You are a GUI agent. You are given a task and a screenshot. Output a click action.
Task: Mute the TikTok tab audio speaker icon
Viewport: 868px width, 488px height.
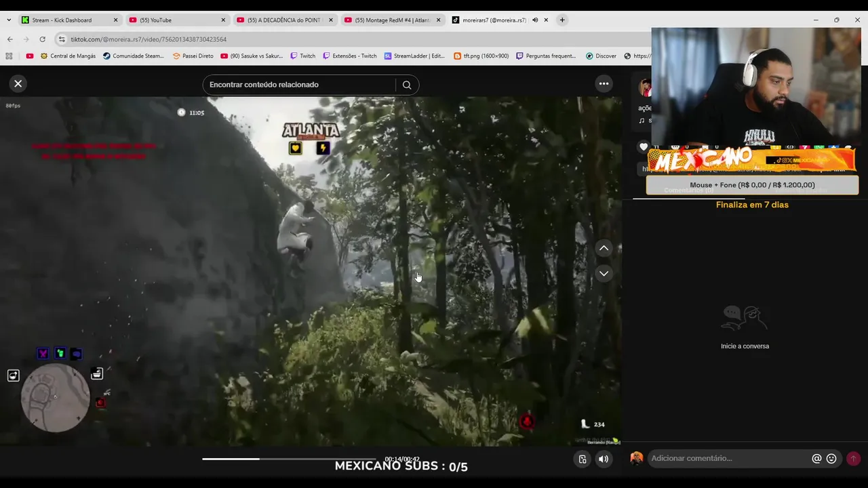pos(535,20)
